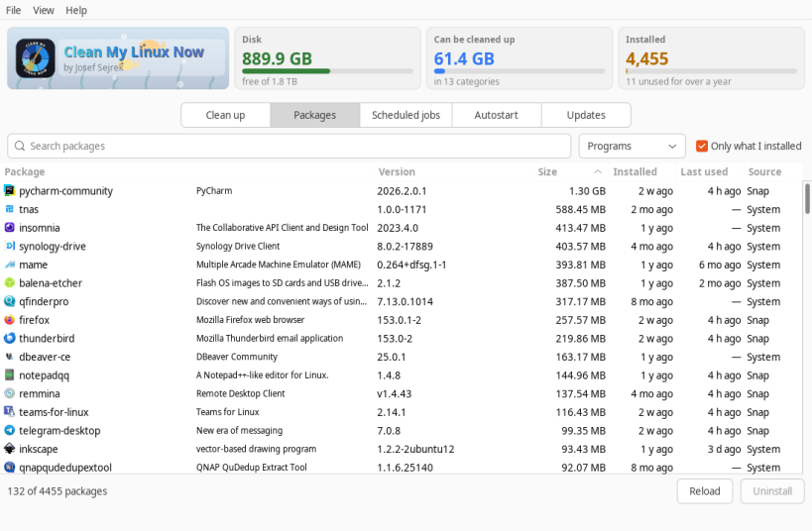
Task: Click the 132 of 4455 packages status
Action: pos(57,491)
